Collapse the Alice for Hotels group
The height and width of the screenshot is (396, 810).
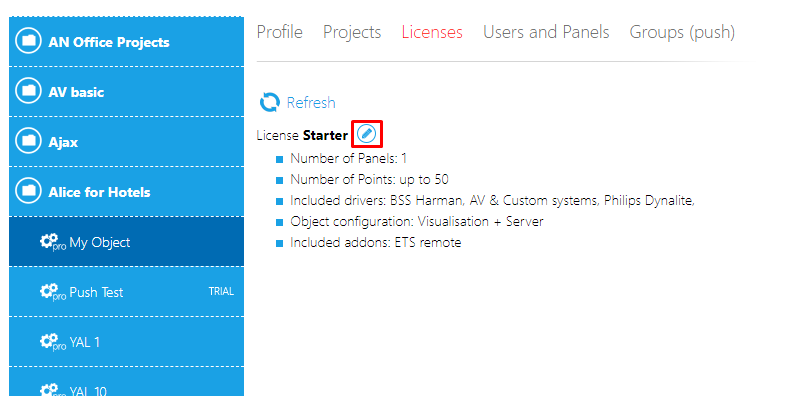click(126, 192)
